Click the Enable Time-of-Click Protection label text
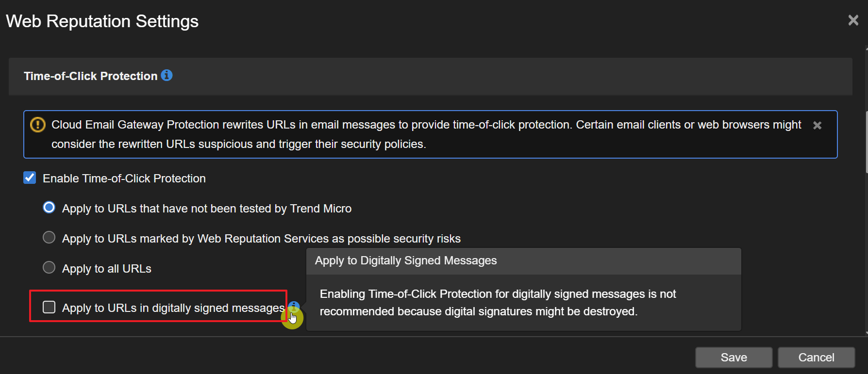Viewport: 868px width, 374px height. click(124, 179)
